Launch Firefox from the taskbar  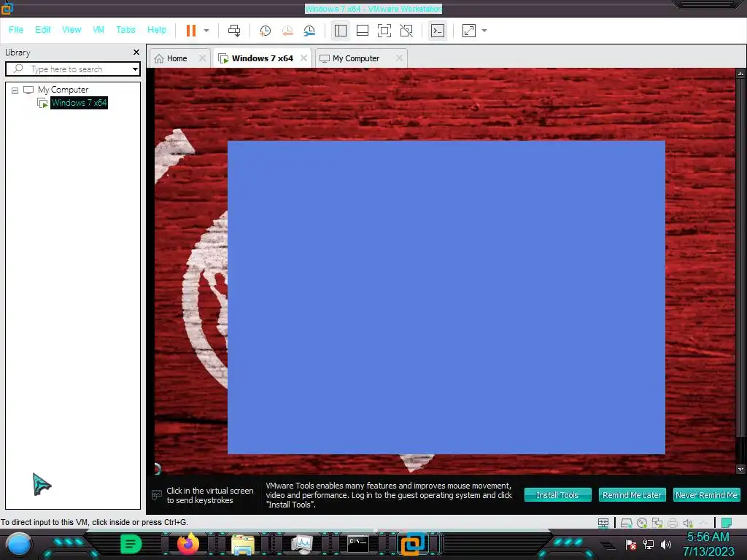tap(188, 544)
